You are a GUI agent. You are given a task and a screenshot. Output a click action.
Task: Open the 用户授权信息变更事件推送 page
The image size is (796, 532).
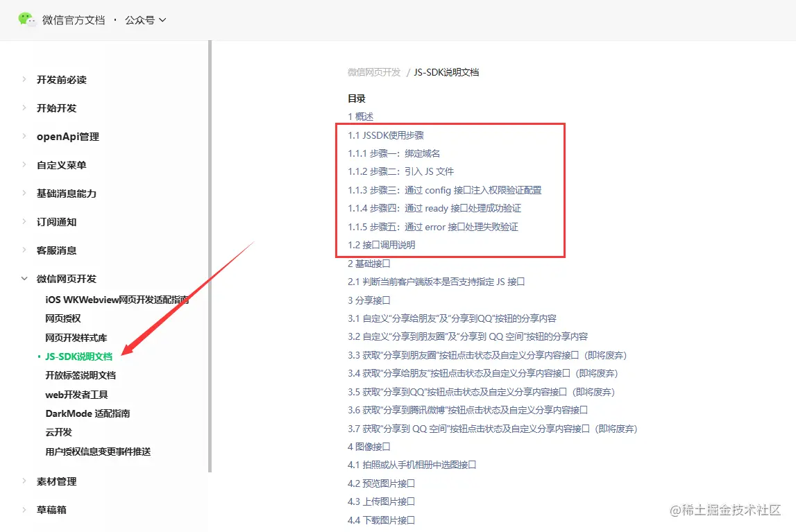pyautogui.click(x=98, y=452)
